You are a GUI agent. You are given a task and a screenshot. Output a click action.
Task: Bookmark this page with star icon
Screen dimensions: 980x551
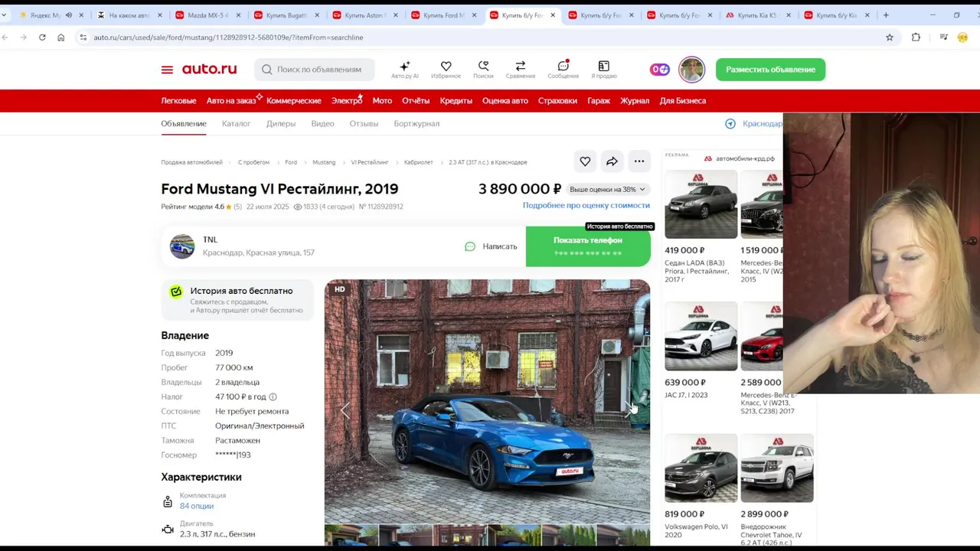[x=890, y=37]
